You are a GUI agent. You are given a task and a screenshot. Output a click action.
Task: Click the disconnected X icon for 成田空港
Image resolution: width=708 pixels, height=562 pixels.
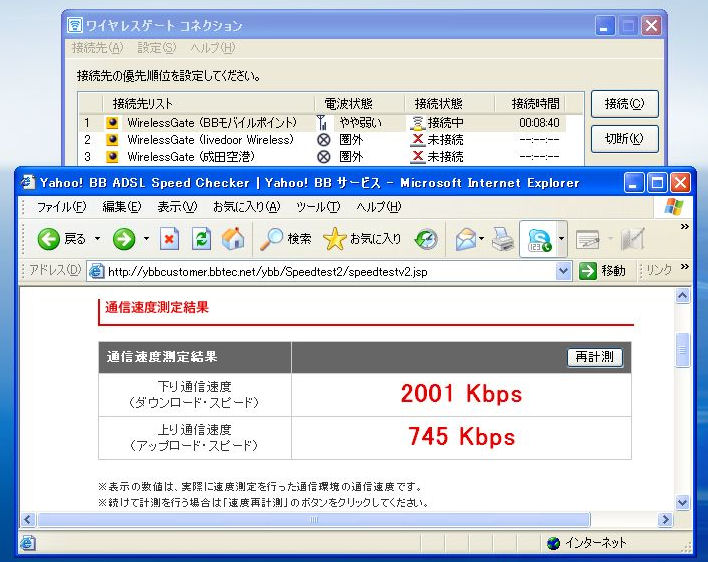point(418,157)
